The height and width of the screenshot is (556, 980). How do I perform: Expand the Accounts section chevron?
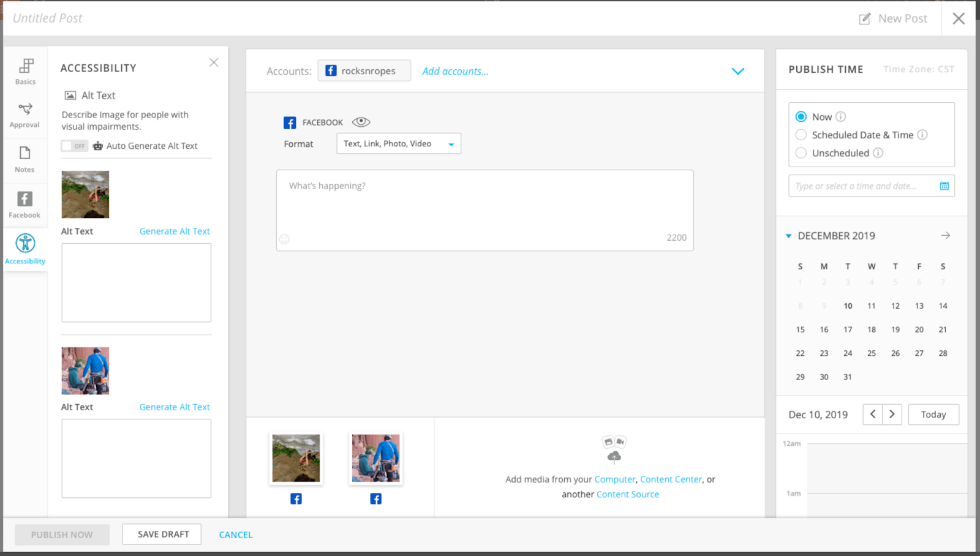point(738,71)
